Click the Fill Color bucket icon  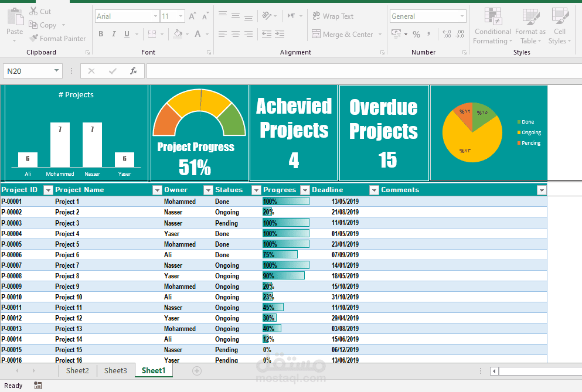pyautogui.click(x=179, y=35)
